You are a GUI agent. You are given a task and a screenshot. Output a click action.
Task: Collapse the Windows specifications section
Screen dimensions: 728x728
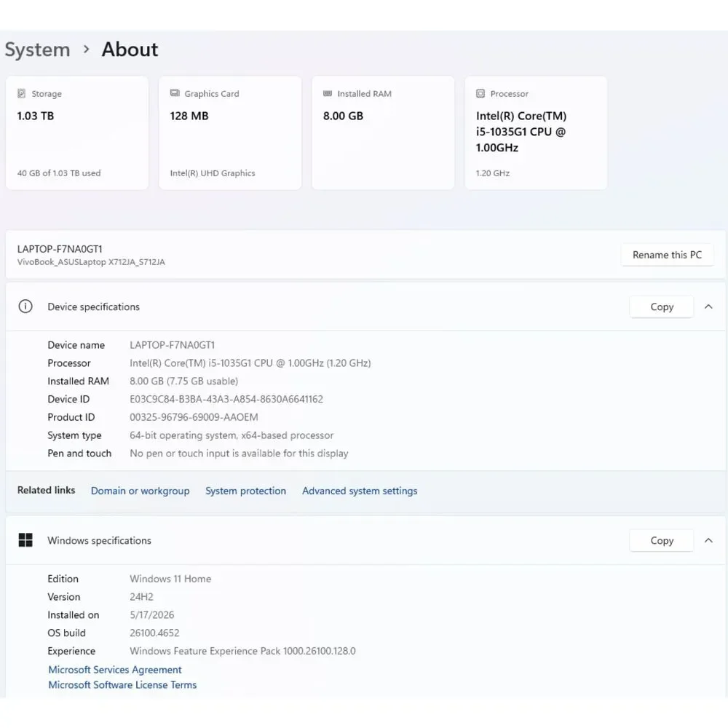tap(708, 540)
